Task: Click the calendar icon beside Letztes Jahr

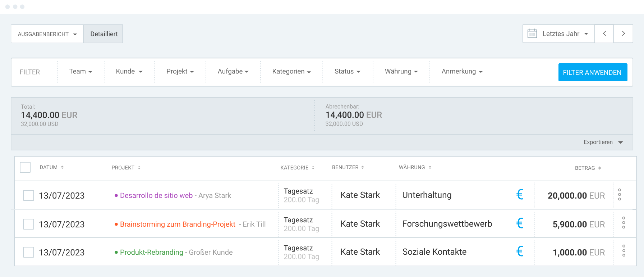Action: tap(533, 33)
